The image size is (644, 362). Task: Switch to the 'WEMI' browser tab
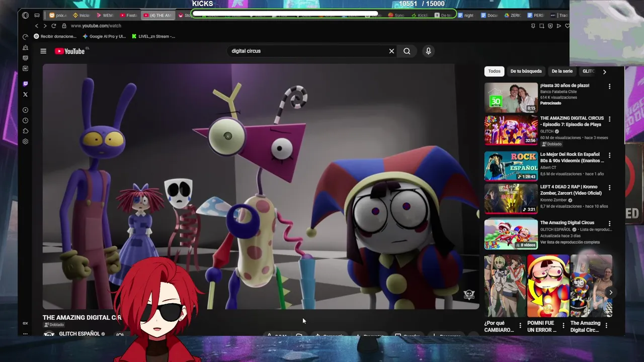[x=104, y=15]
